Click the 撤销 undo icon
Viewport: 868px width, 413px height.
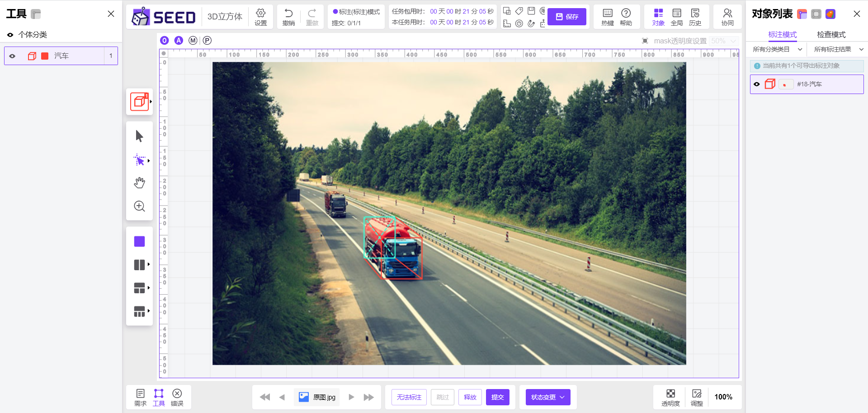pyautogui.click(x=288, y=17)
